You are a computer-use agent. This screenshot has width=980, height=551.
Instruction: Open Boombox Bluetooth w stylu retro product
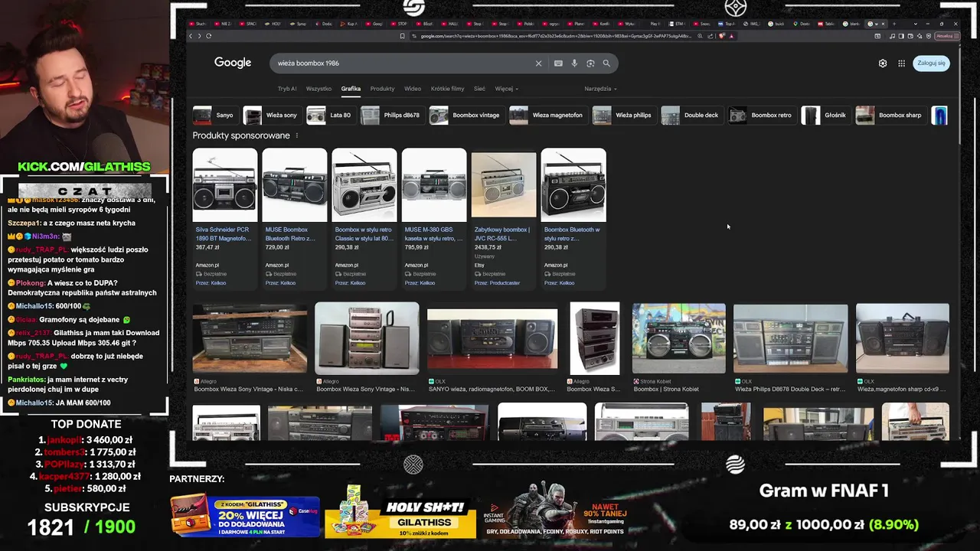tap(573, 219)
